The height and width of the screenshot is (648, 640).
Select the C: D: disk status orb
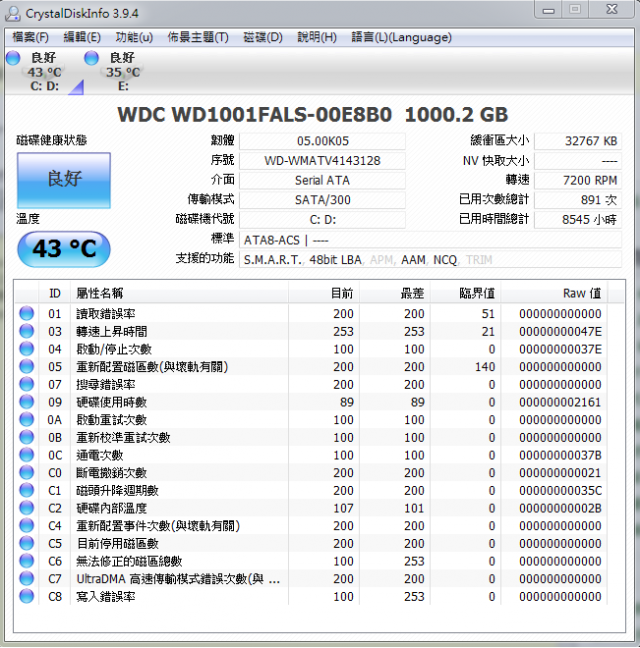point(13,58)
